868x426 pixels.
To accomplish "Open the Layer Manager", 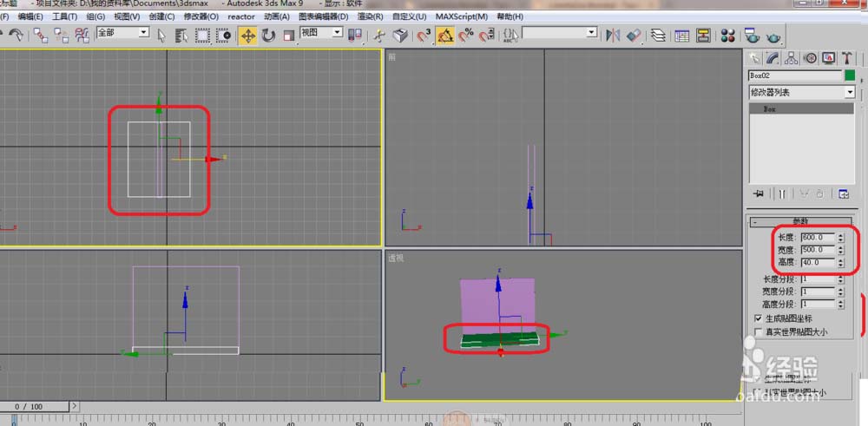I will [658, 36].
